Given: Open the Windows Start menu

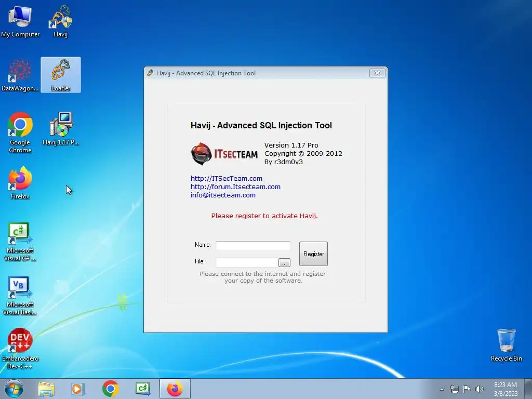Looking at the screenshot, I should 14,389.
